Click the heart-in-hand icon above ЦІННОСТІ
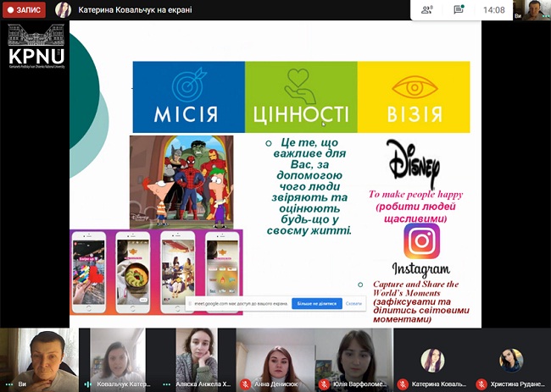551x392 pixels. click(x=300, y=84)
